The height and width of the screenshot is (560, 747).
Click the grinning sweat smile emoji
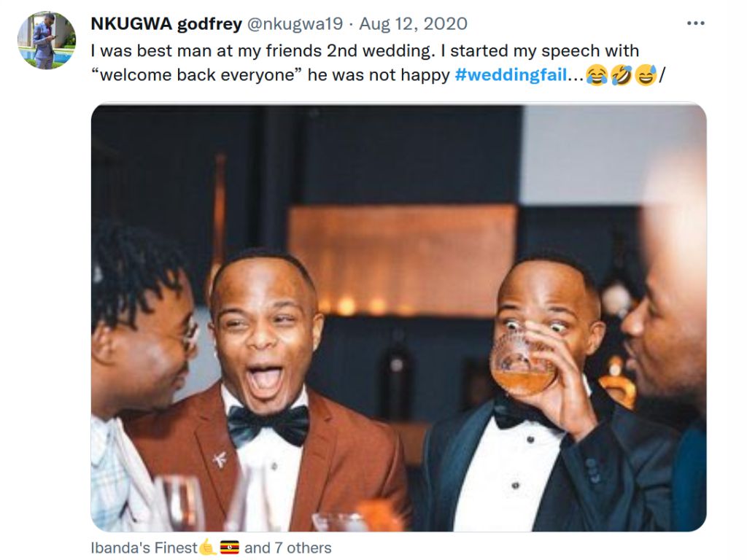645,75
